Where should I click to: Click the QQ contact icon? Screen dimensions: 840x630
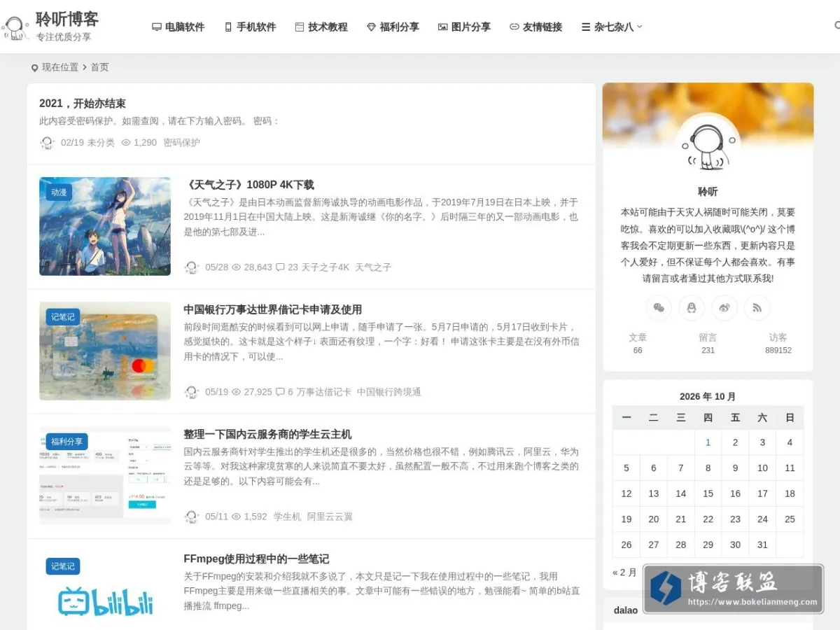[692, 307]
